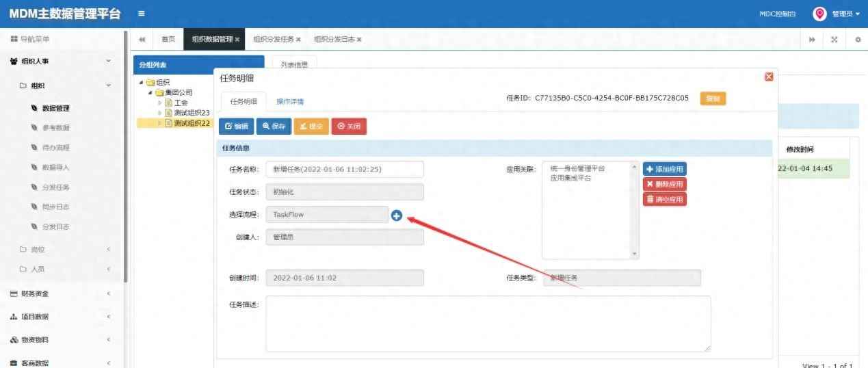Expand the 项目数据 menu

point(108,317)
